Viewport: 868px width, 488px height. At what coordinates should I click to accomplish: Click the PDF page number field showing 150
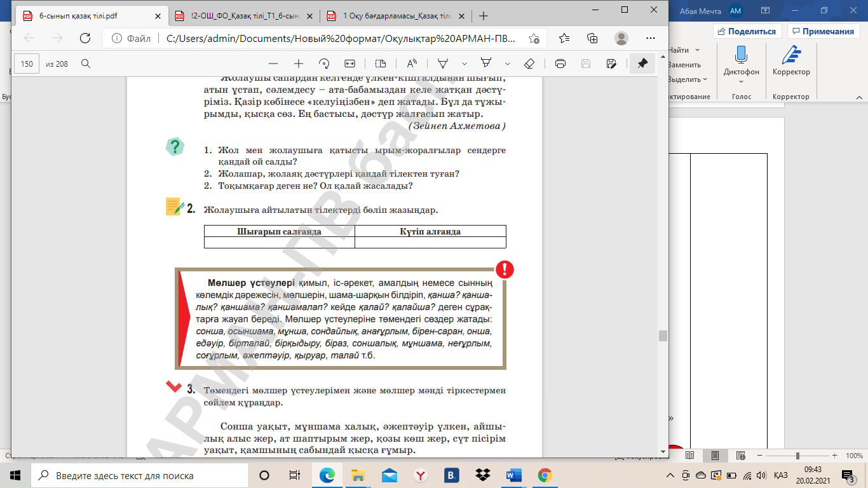pos(27,64)
